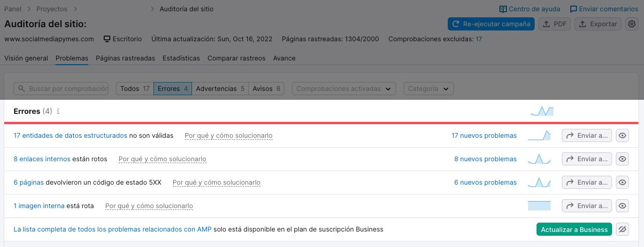Unhide the AMP issues row
This screenshot has width=644, height=247.
(622, 229)
